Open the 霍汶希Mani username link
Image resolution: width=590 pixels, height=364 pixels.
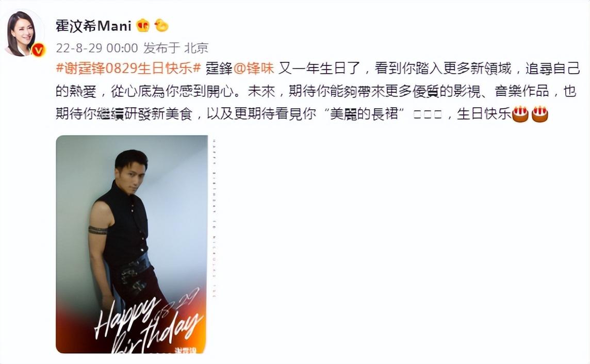94,26
